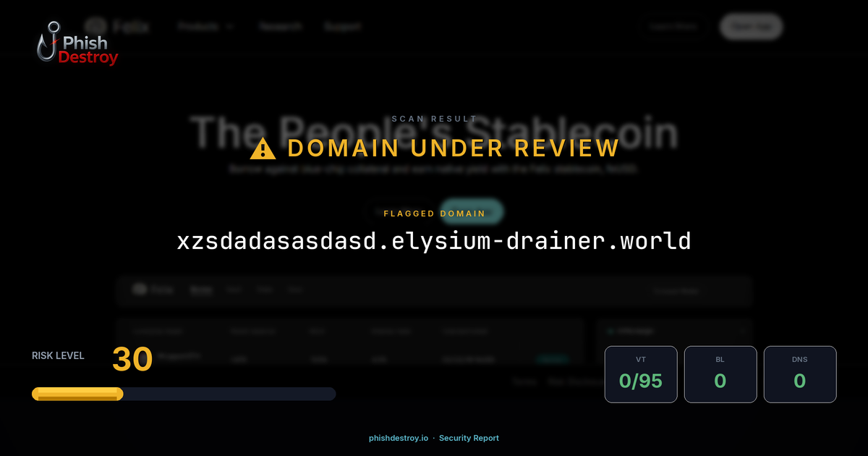The height and width of the screenshot is (456, 868).
Task: Click the FLAGGED DOMAIN label
Action: pyautogui.click(x=434, y=214)
